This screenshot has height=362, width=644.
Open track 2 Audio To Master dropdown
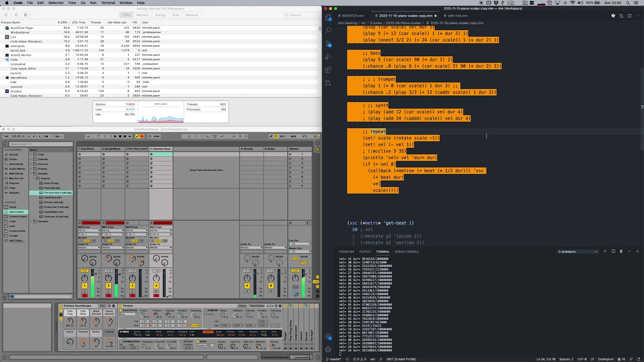[113, 247]
